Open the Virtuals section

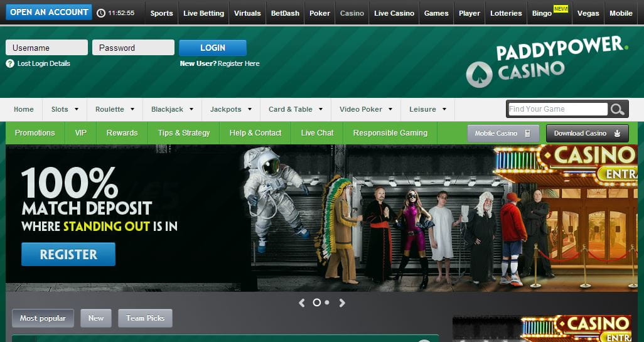247,13
